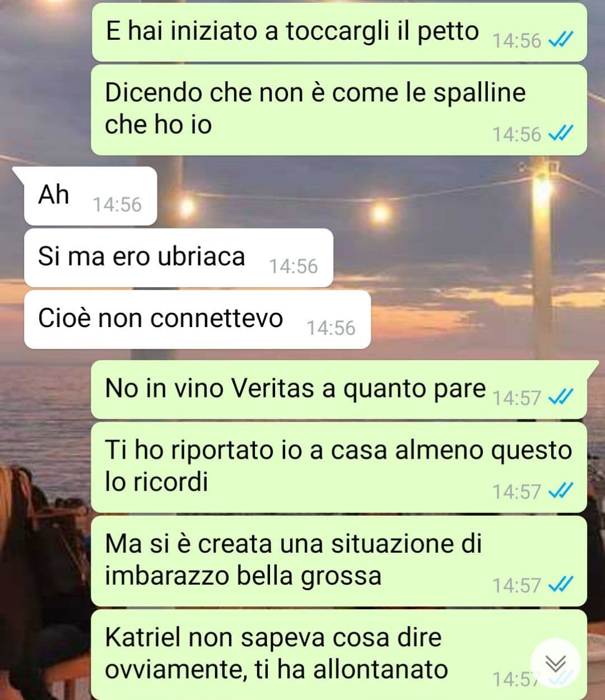Select the 'Dicendo che non è come le spalline' message

(339, 110)
